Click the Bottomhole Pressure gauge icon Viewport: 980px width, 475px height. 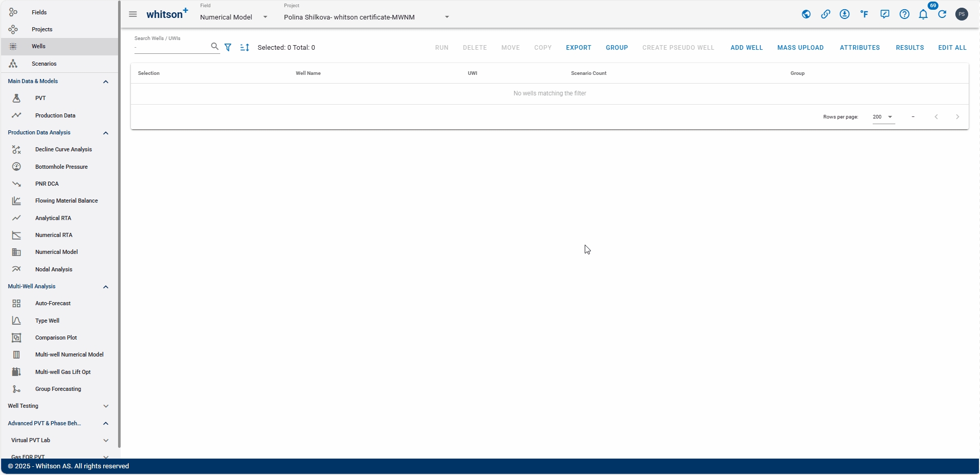[16, 167]
